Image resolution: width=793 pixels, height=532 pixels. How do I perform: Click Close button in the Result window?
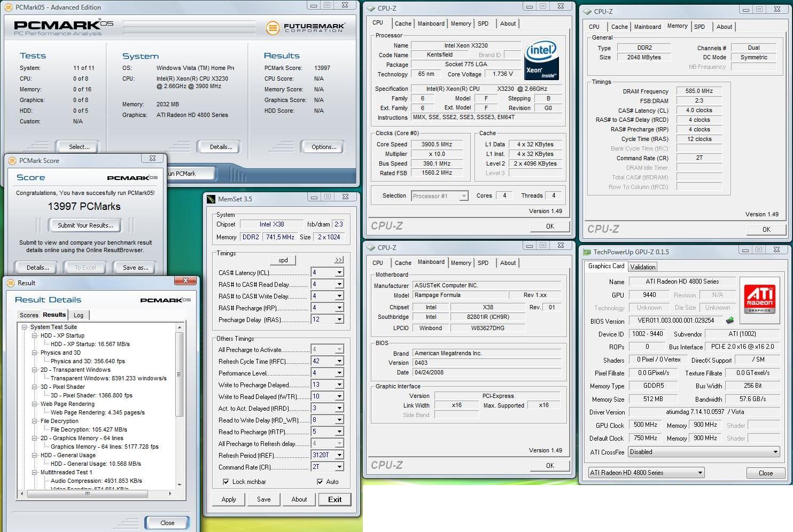tap(167, 523)
